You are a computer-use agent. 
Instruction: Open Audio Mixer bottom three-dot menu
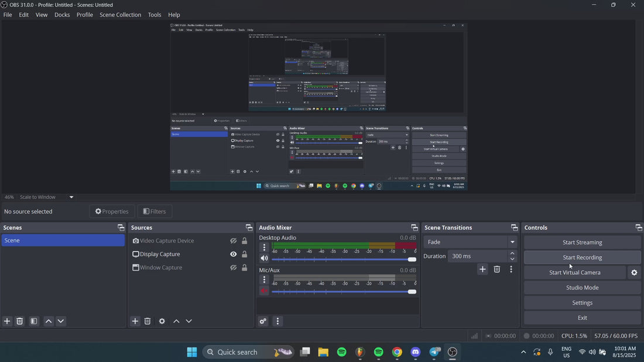click(x=278, y=321)
